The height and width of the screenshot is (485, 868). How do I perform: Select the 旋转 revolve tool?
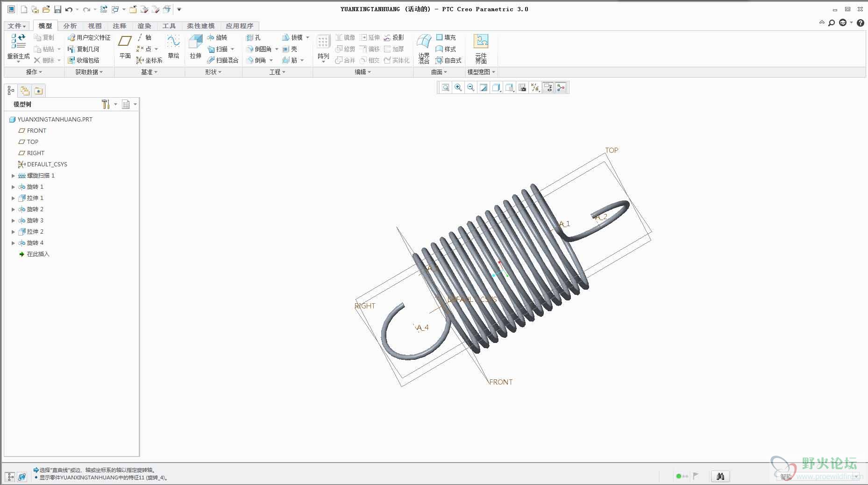(x=217, y=37)
